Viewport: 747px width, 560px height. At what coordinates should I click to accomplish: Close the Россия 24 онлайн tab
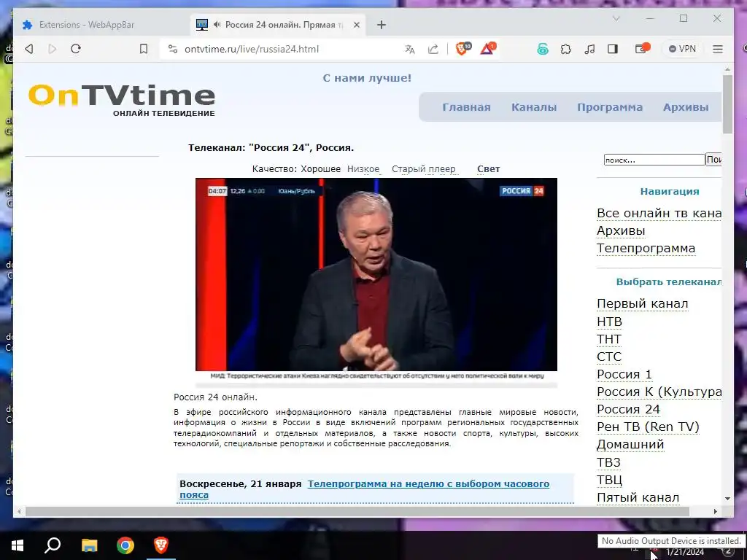click(356, 25)
